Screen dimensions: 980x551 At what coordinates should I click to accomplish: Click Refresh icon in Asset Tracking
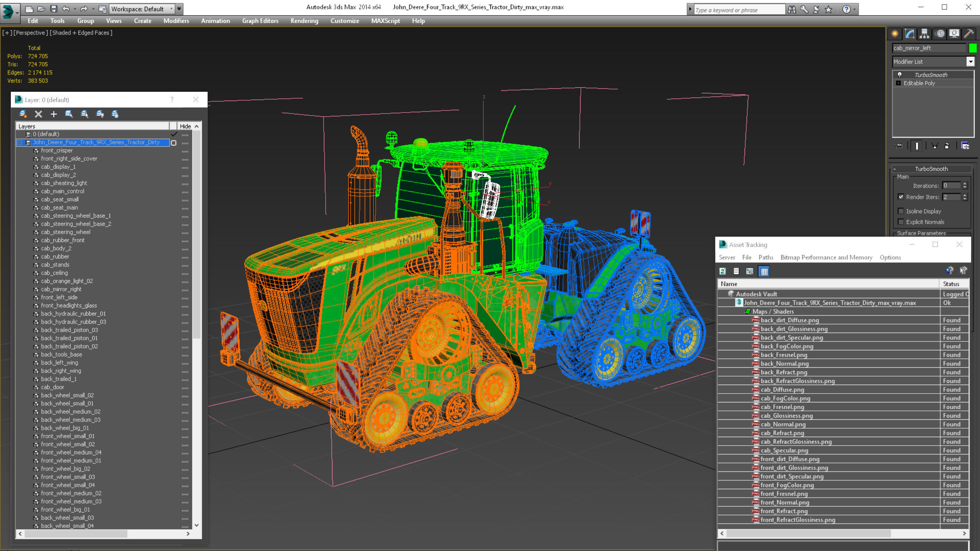point(722,271)
